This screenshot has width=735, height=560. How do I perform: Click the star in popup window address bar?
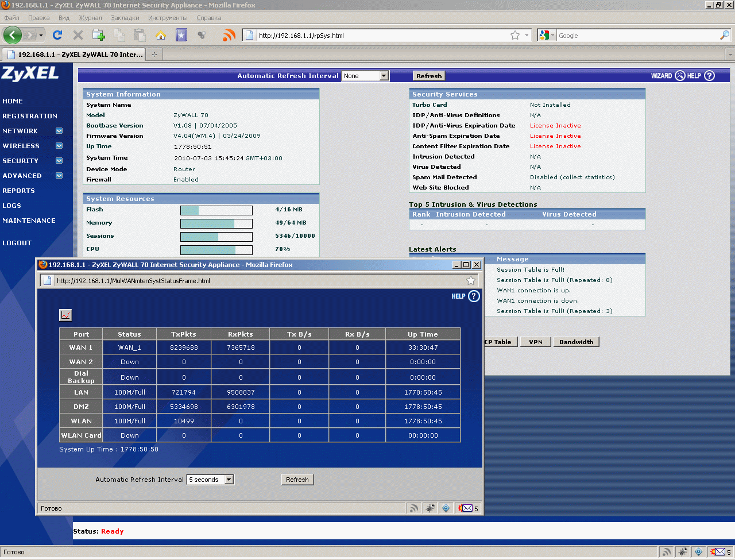[471, 280]
